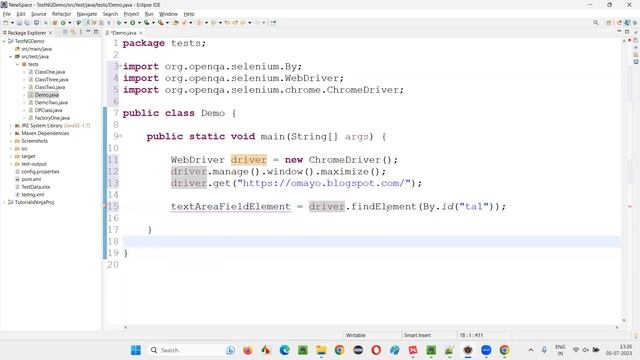Collapse the tests package node
The image size is (640, 360).
(x=17, y=64)
